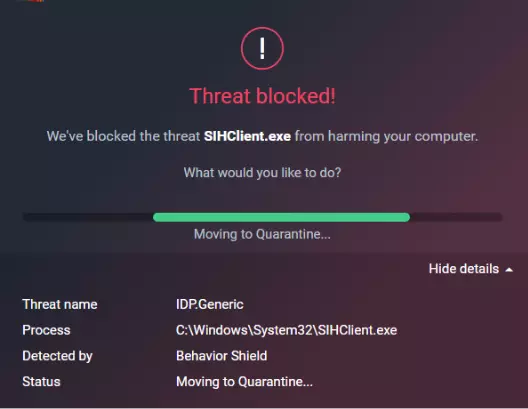
Task: Click the unfilled left portion of progress track
Action: 88,217
